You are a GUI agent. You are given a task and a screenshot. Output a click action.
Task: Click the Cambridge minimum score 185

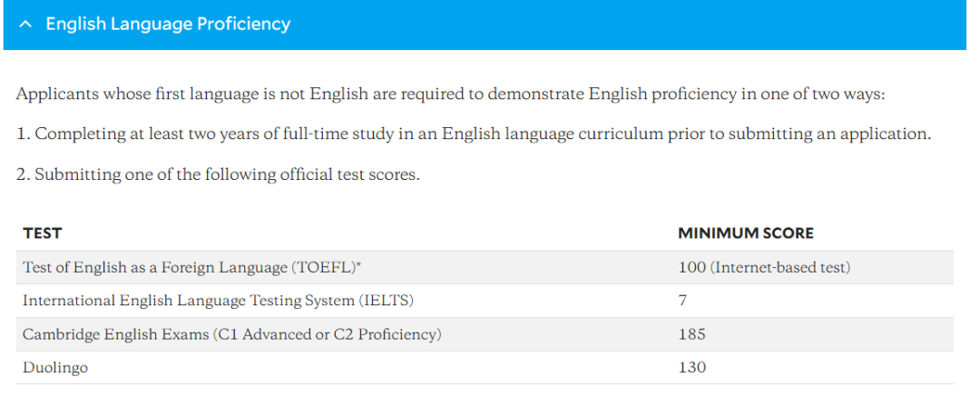pos(691,334)
